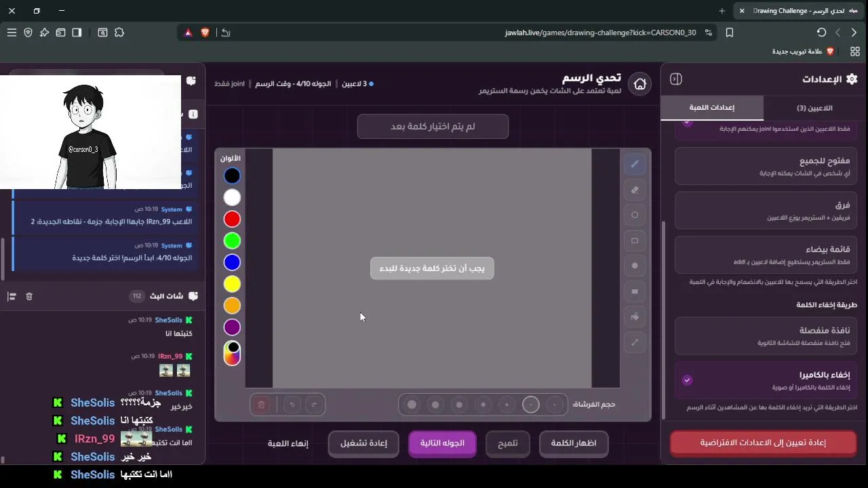This screenshot has width=868, height=488.
Task: Click the لم يتم اختيار كلمة بعد word box
Action: pyautogui.click(x=433, y=127)
